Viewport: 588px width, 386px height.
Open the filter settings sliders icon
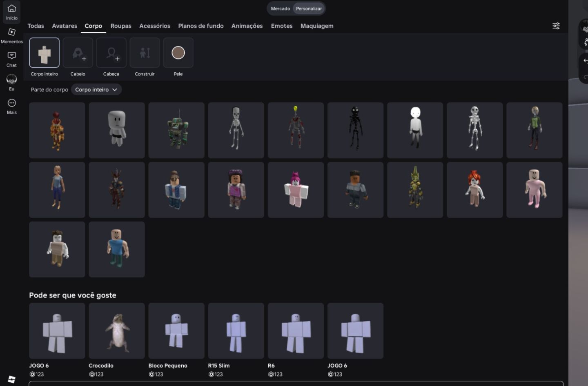tap(556, 26)
